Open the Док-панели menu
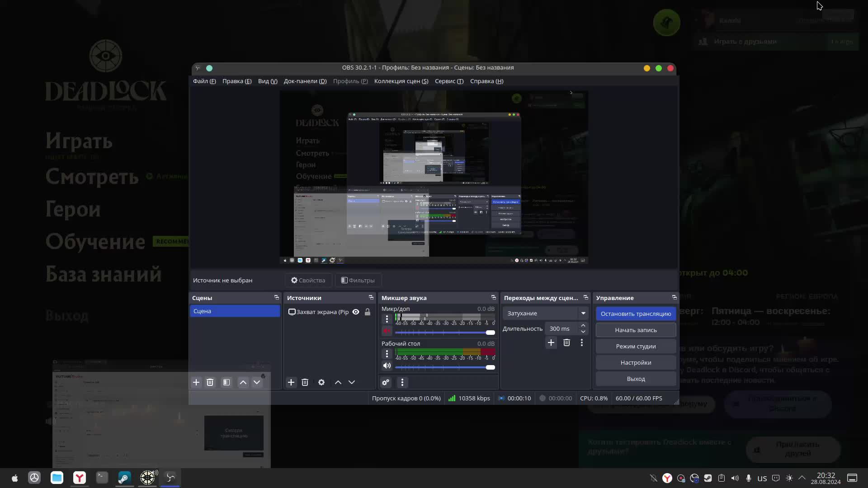The width and height of the screenshot is (868, 488). (305, 81)
